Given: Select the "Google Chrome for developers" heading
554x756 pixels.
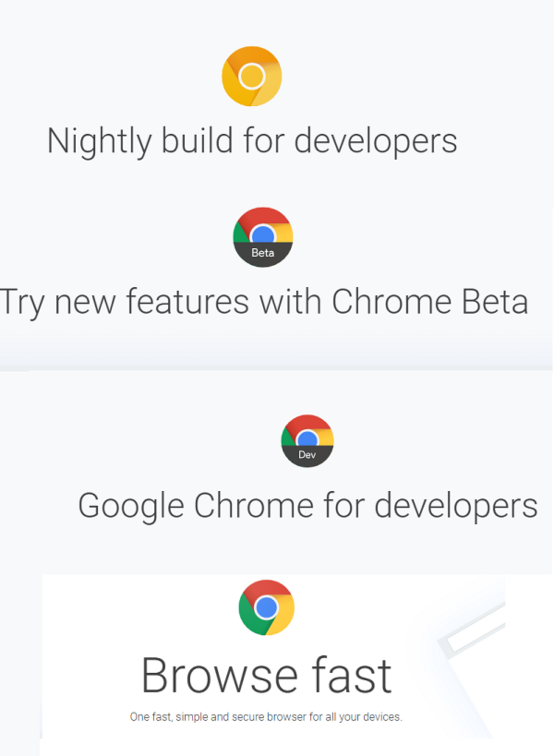Looking at the screenshot, I should click(x=307, y=506).
